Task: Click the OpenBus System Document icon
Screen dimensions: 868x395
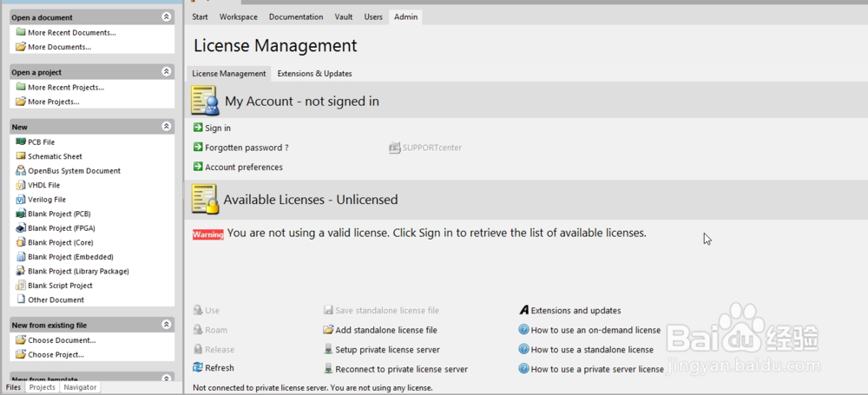Action: coord(21,171)
